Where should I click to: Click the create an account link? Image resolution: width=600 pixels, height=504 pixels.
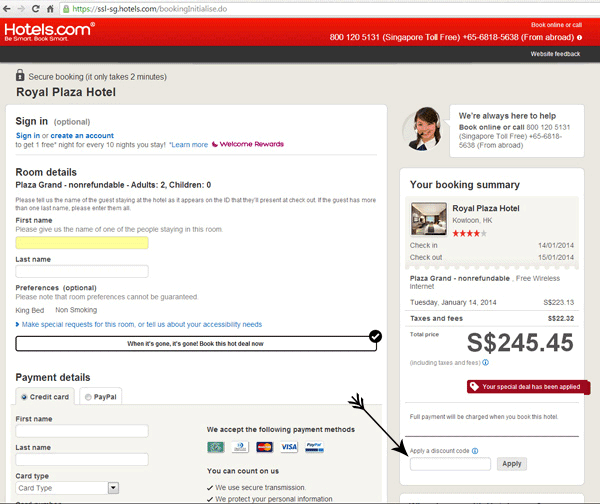click(82, 135)
